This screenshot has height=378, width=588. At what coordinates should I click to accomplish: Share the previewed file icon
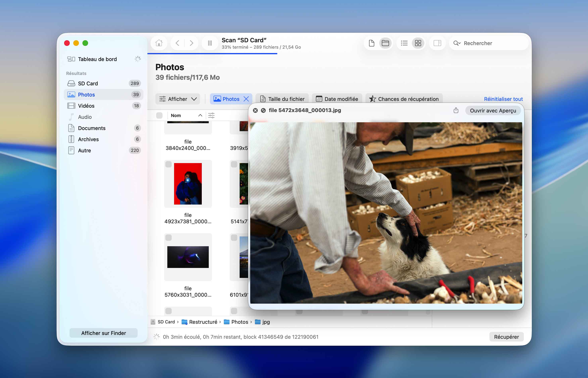[456, 110]
